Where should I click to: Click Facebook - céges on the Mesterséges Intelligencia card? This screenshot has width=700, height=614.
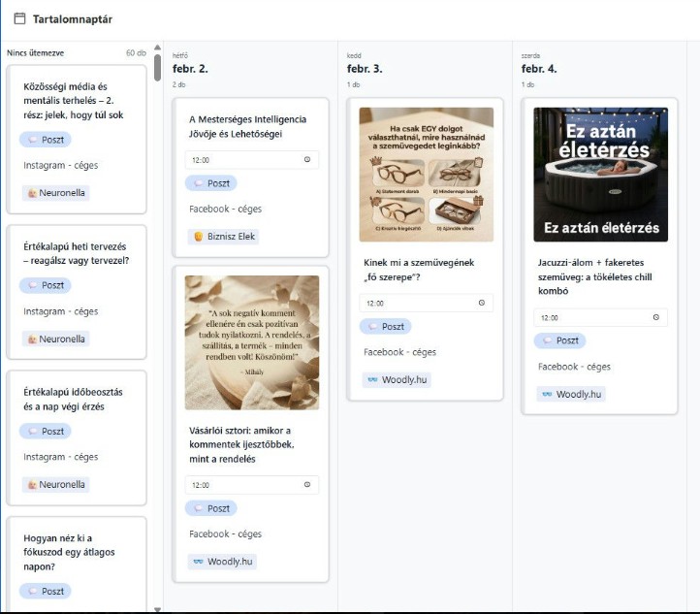pos(226,209)
